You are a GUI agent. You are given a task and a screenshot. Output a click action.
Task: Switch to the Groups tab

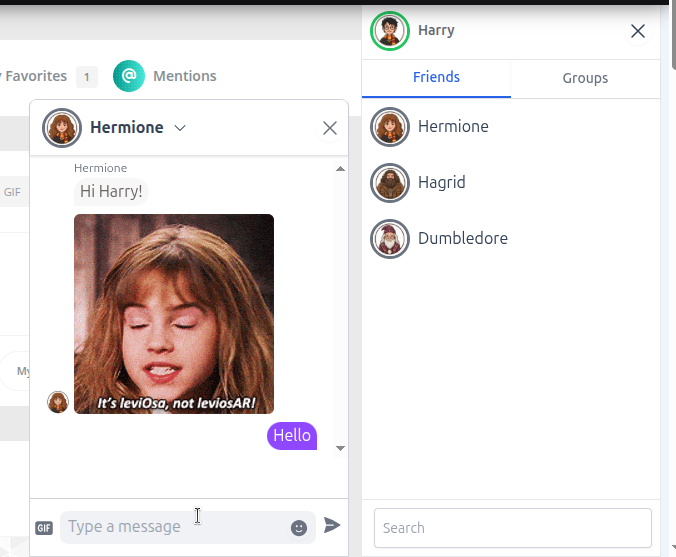585,78
